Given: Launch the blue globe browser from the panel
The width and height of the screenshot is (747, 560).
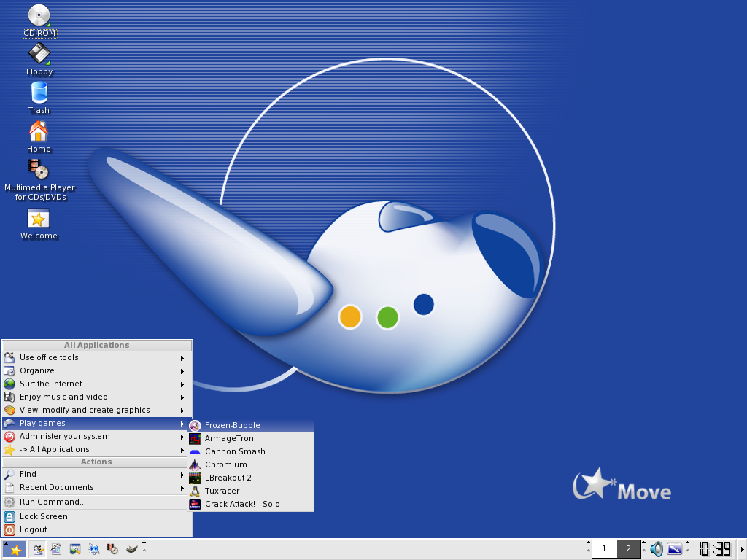Looking at the screenshot, I should 94,550.
